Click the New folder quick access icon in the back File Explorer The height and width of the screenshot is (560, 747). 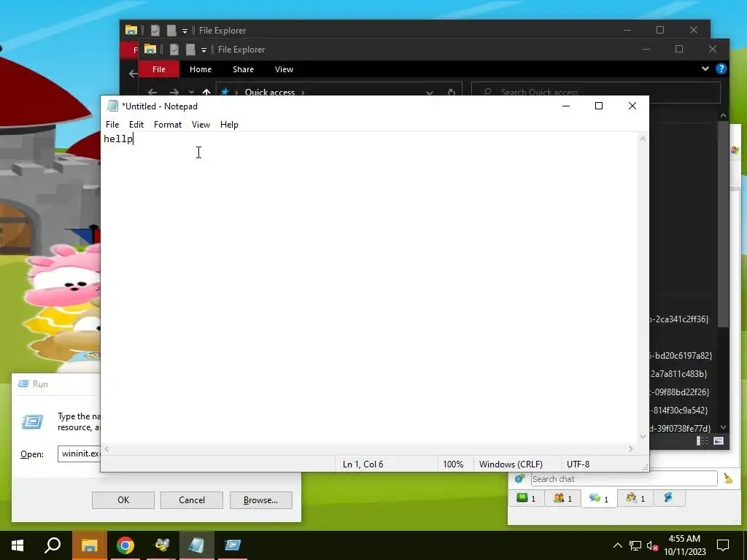171,30
